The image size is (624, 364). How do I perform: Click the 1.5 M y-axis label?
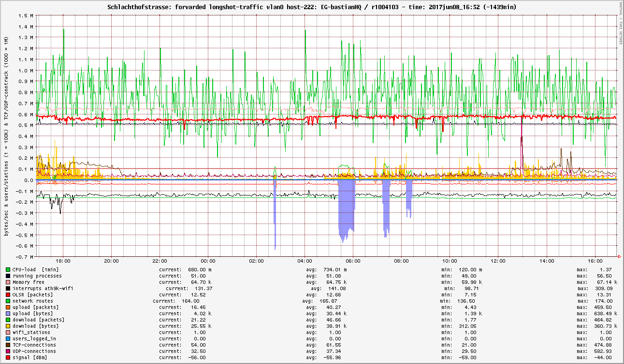[25, 15]
